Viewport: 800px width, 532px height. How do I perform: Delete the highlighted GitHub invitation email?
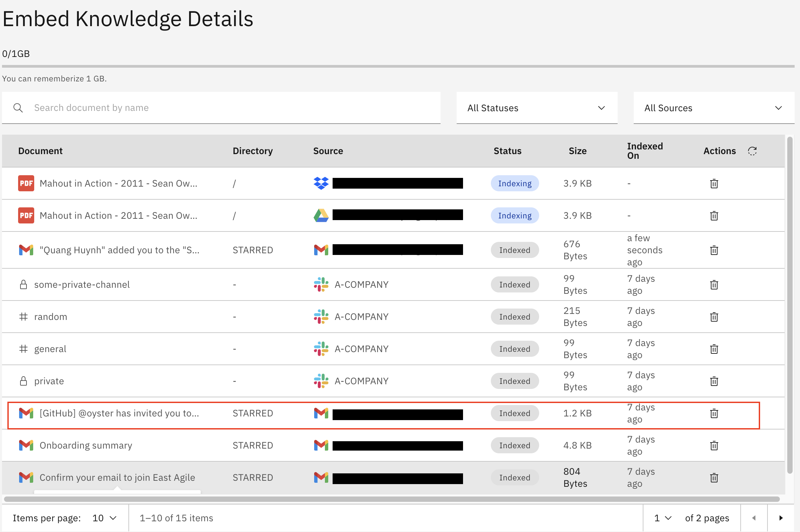point(714,414)
